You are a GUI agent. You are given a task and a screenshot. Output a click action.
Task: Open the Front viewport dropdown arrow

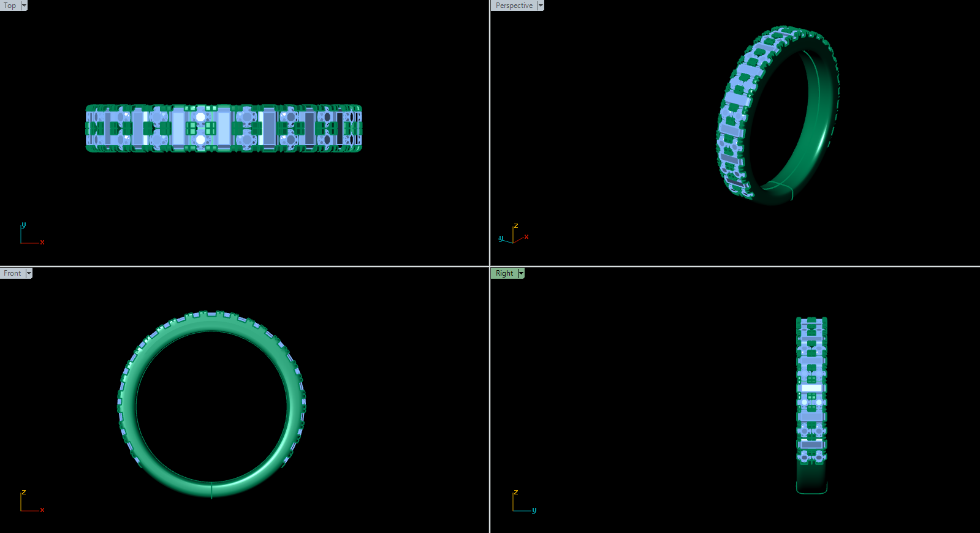point(29,273)
